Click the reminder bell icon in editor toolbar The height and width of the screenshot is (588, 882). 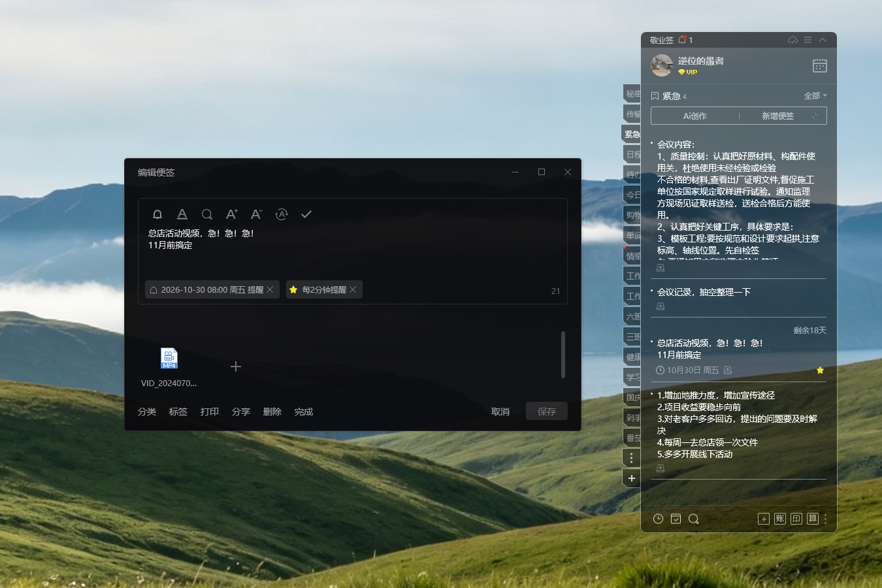(x=157, y=214)
